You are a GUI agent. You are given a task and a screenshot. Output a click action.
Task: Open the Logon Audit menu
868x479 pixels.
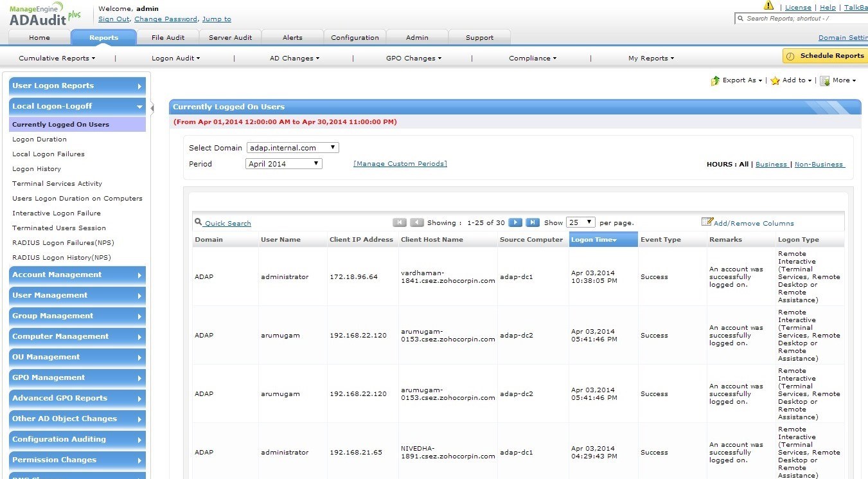click(x=175, y=59)
